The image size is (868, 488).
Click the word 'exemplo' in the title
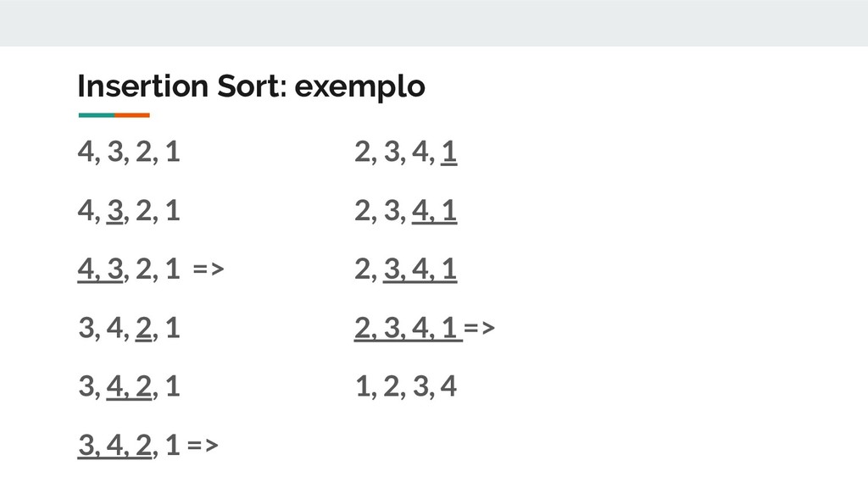pyautogui.click(x=359, y=87)
